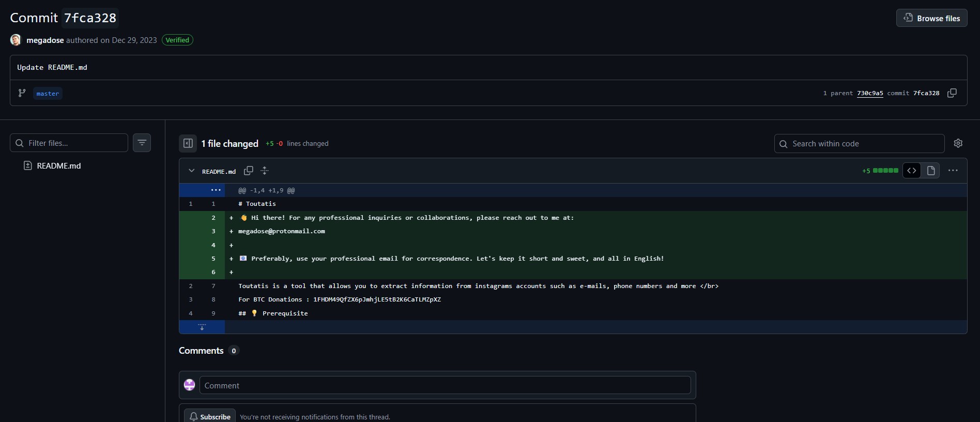Viewport: 980px width, 422px height.
Task: Expand hidden lines above the hunk
Action: pyautogui.click(x=216, y=190)
